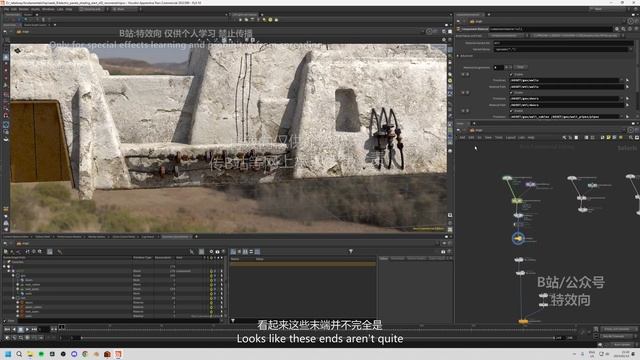Select the orange node at the bottom of the network chain
The width and height of the screenshot is (640, 360).
(523, 322)
